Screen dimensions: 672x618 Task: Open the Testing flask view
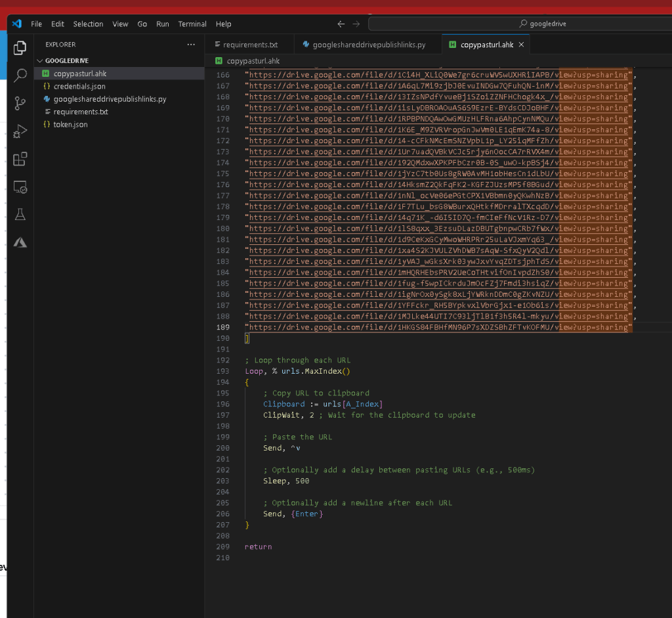click(20, 215)
